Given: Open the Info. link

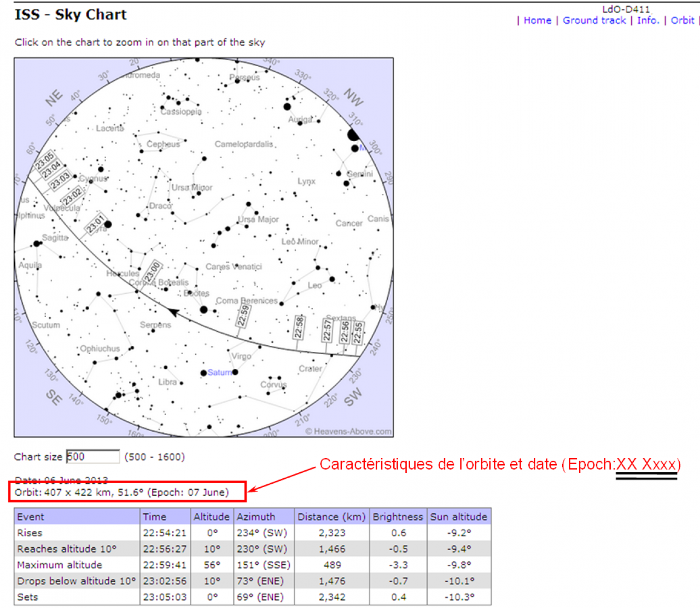Looking at the screenshot, I should pyautogui.click(x=648, y=20).
